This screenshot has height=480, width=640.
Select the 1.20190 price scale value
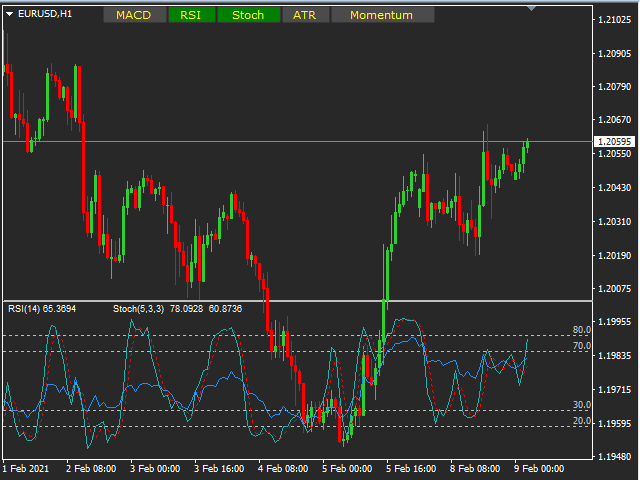pos(614,256)
